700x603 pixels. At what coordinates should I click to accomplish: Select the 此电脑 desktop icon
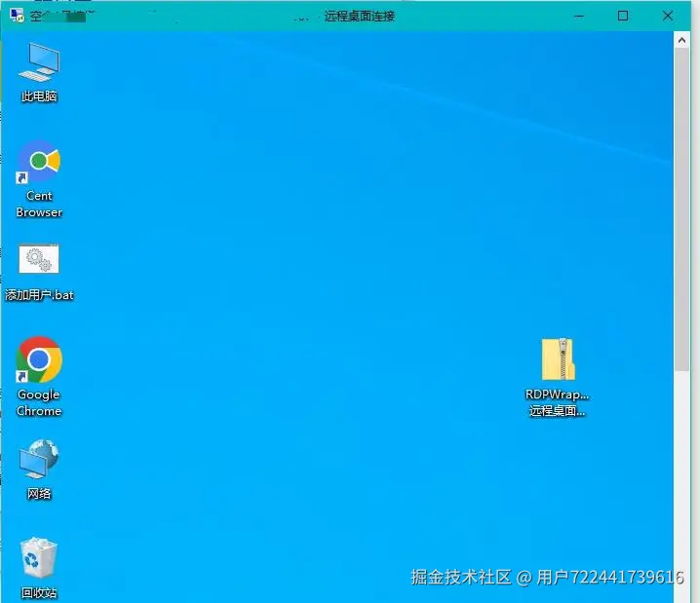tap(39, 62)
